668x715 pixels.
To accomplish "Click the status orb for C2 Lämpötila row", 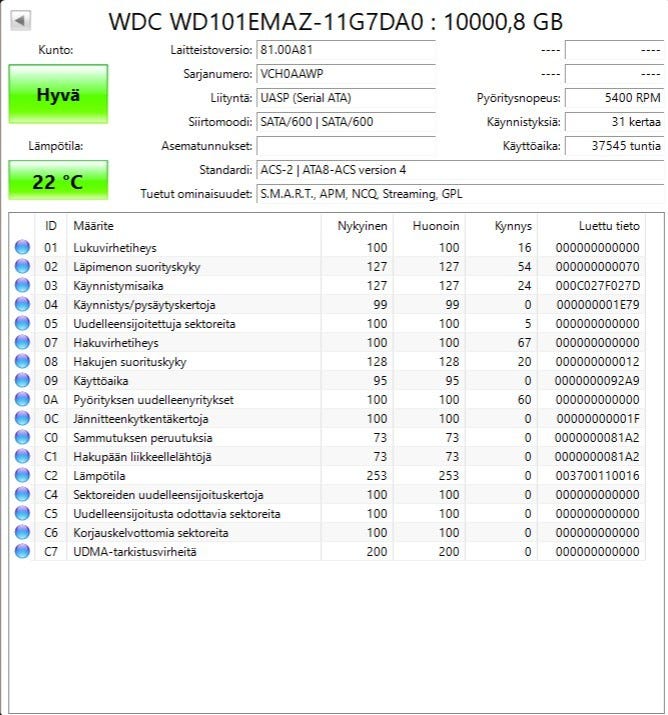I will (x=22, y=475).
